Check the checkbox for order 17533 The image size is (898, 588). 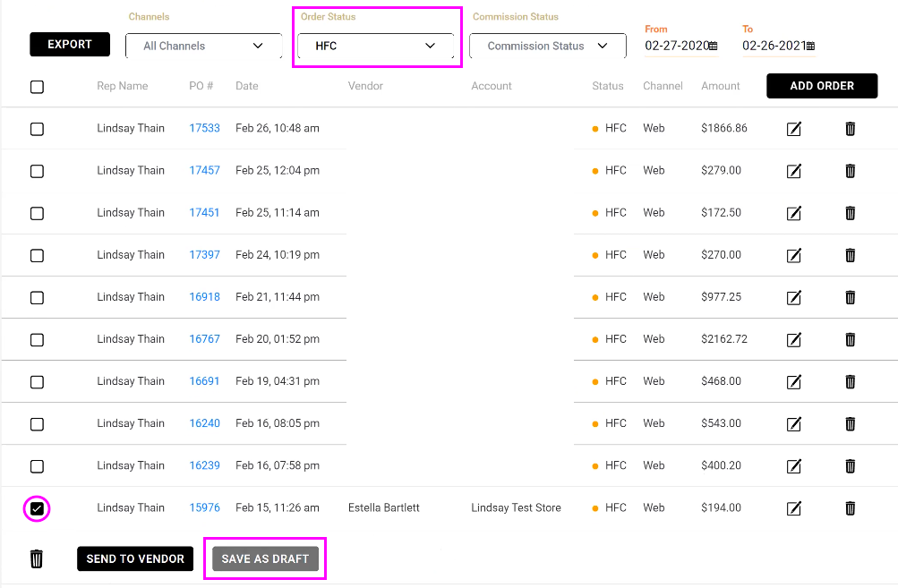37,129
